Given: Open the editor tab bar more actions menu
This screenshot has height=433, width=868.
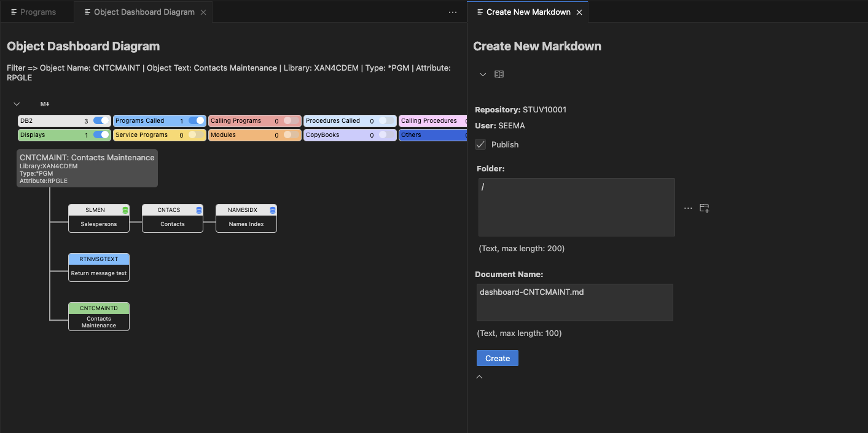Looking at the screenshot, I should (453, 12).
